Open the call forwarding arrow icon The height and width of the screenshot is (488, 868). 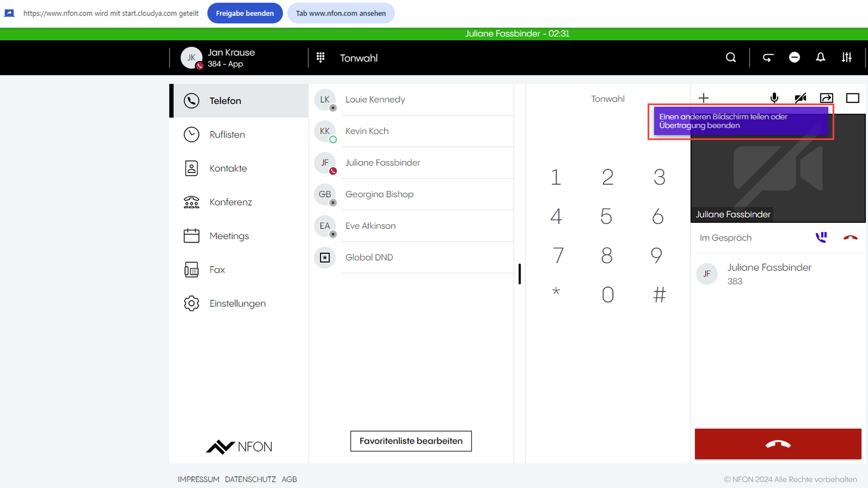click(x=768, y=57)
